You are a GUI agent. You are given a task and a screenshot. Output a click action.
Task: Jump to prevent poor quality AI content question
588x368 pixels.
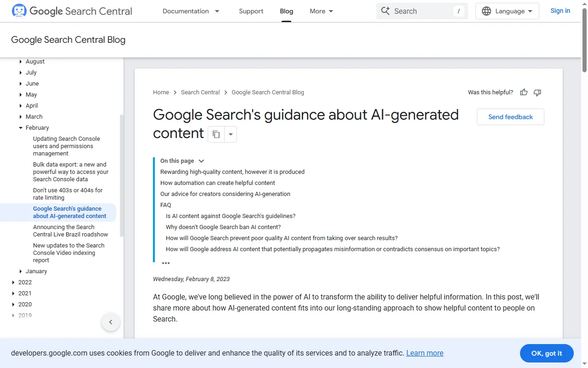point(282,238)
